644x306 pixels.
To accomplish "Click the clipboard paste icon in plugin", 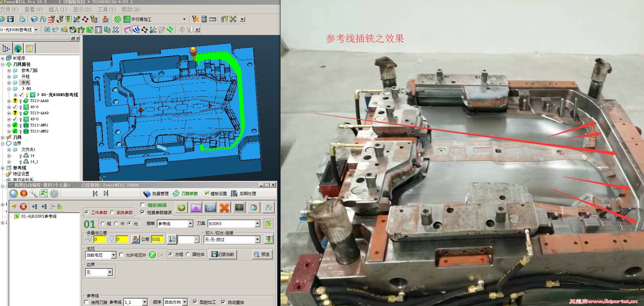I will [254, 208].
